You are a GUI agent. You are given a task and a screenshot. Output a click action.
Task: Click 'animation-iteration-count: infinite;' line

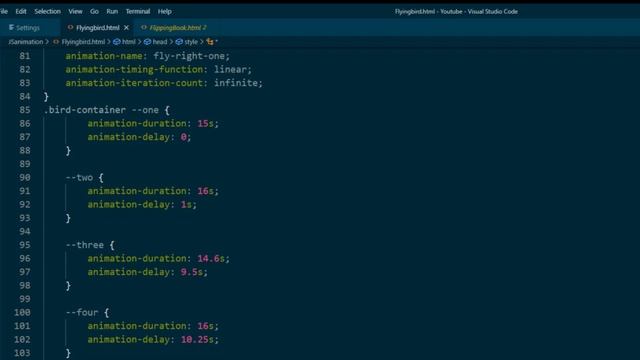tap(164, 83)
